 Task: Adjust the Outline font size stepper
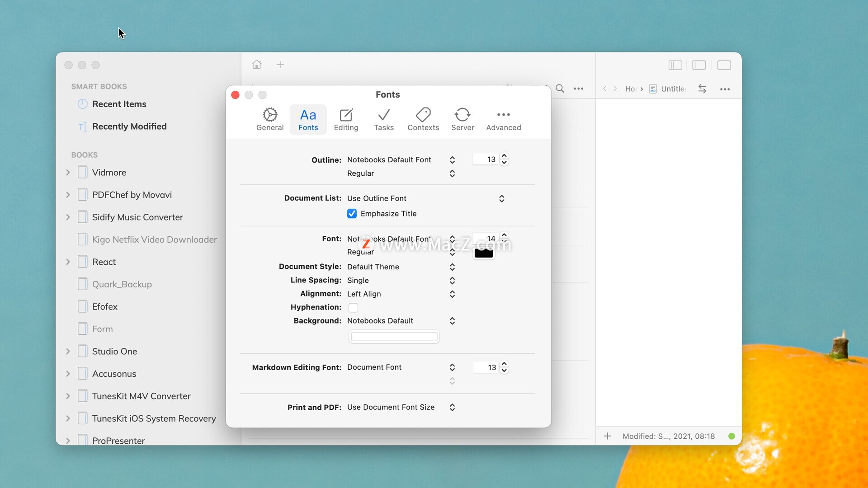pyautogui.click(x=504, y=159)
